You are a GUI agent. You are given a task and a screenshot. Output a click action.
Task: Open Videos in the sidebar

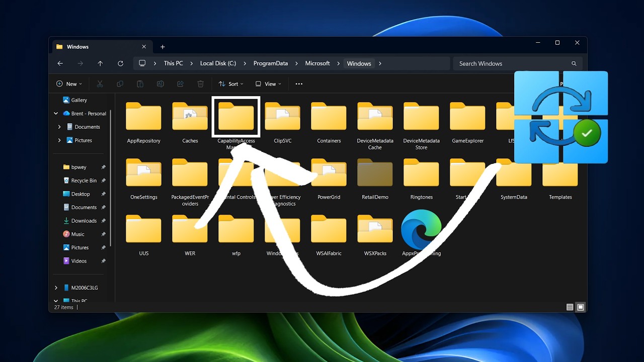tap(74, 261)
